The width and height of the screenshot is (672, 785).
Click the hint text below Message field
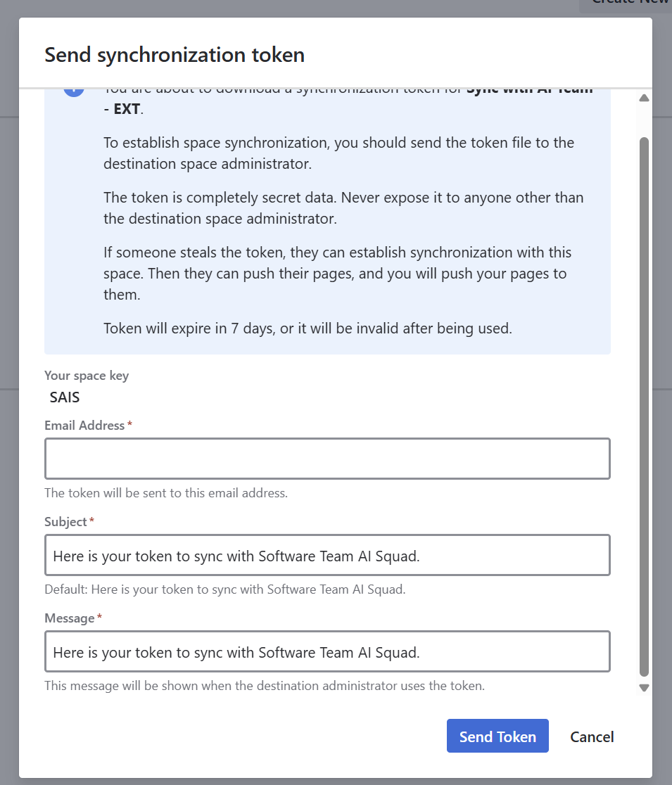point(264,686)
